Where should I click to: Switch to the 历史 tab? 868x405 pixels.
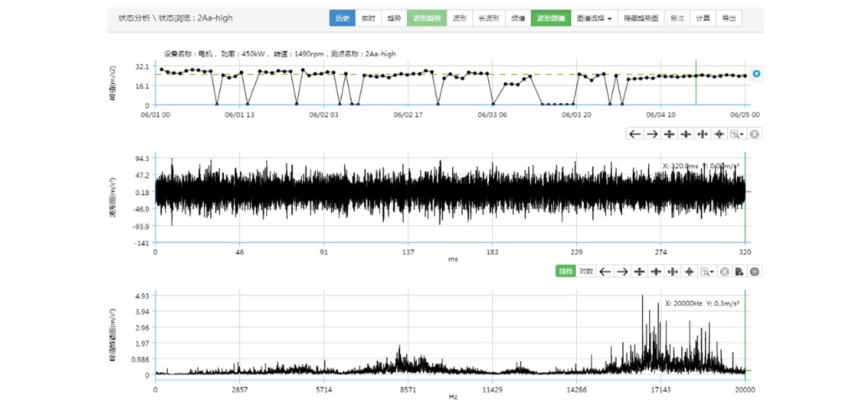pos(342,18)
